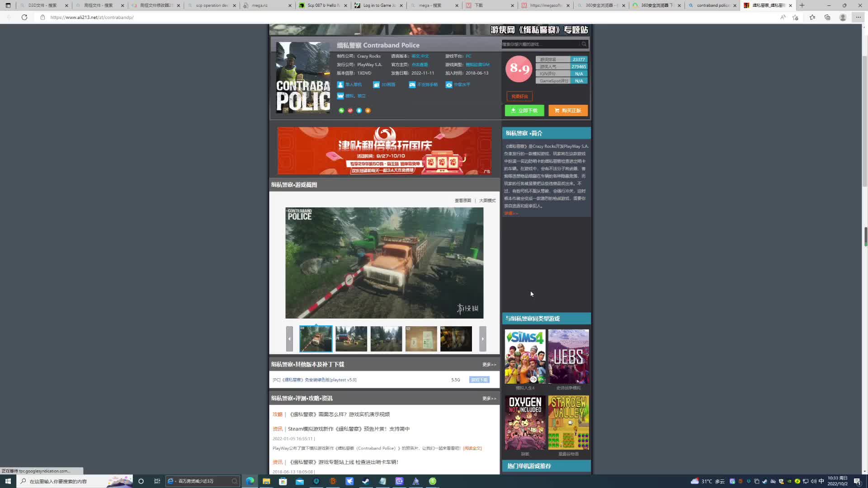
Task: Expand 更多 in reviews, guides and news section
Action: [489, 399]
